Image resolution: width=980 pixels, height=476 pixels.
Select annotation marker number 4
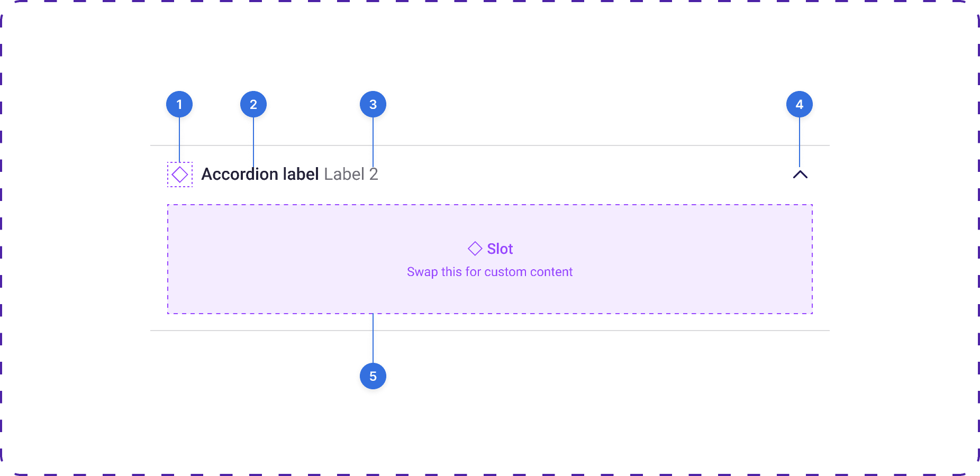800,105
